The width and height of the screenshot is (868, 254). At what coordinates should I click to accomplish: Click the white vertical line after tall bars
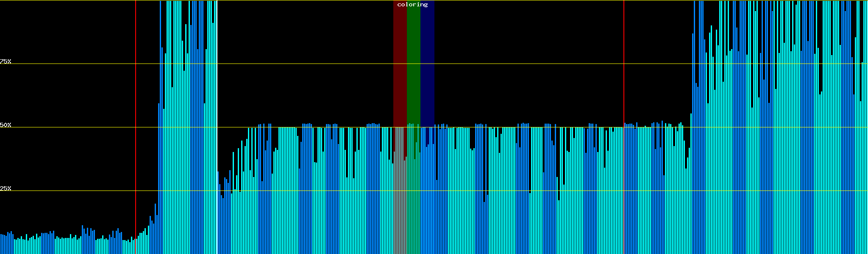point(217,212)
